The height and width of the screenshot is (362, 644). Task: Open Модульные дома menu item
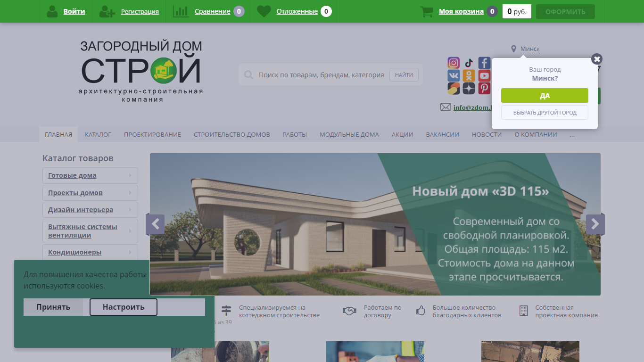point(349,134)
